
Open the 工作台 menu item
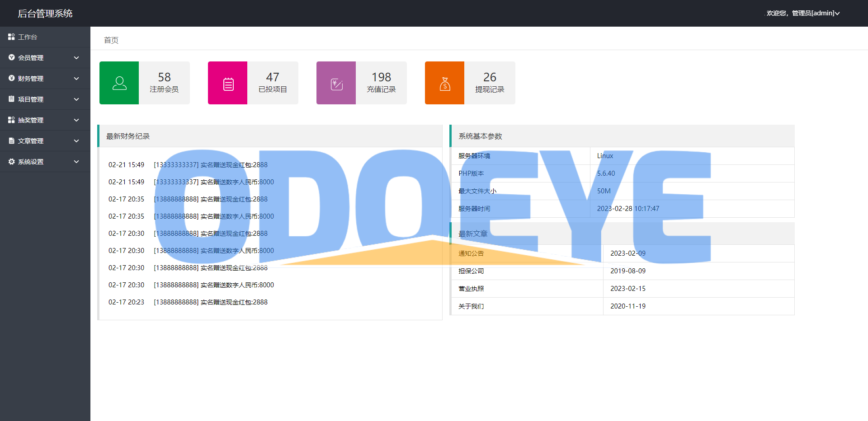pos(28,37)
